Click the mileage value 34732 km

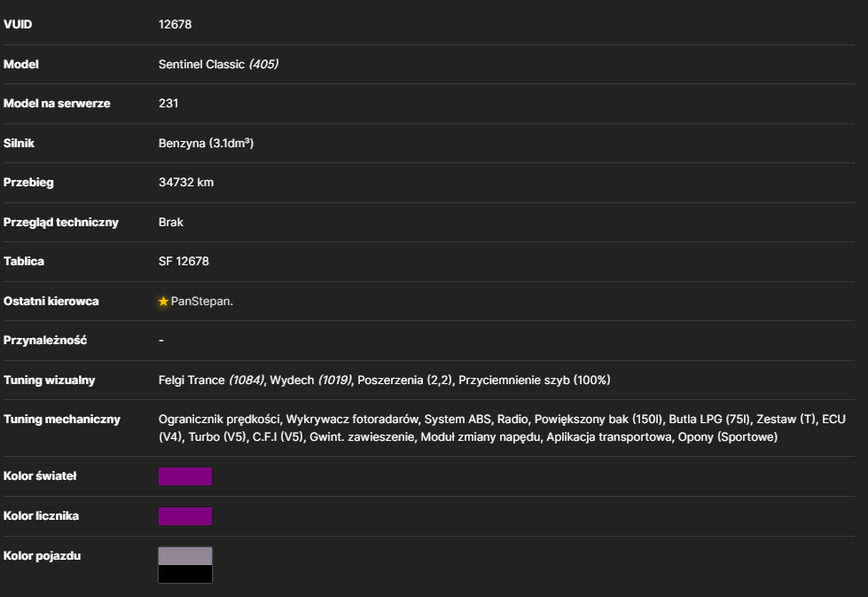coord(186,183)
